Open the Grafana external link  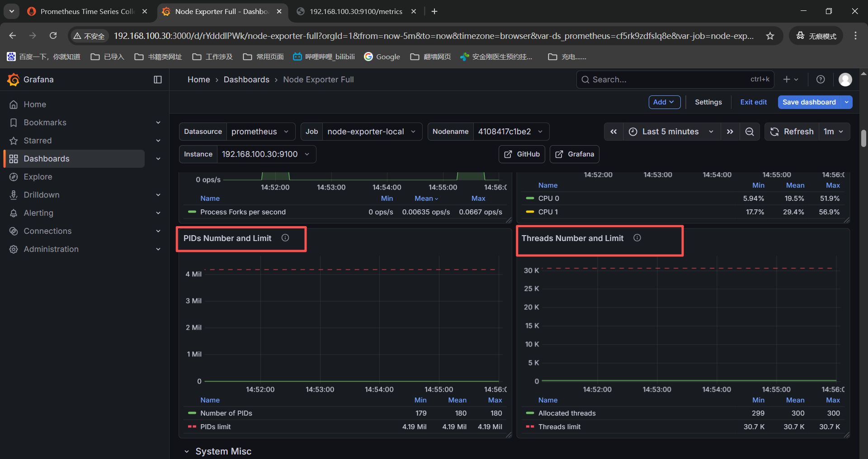click(575, 154)
